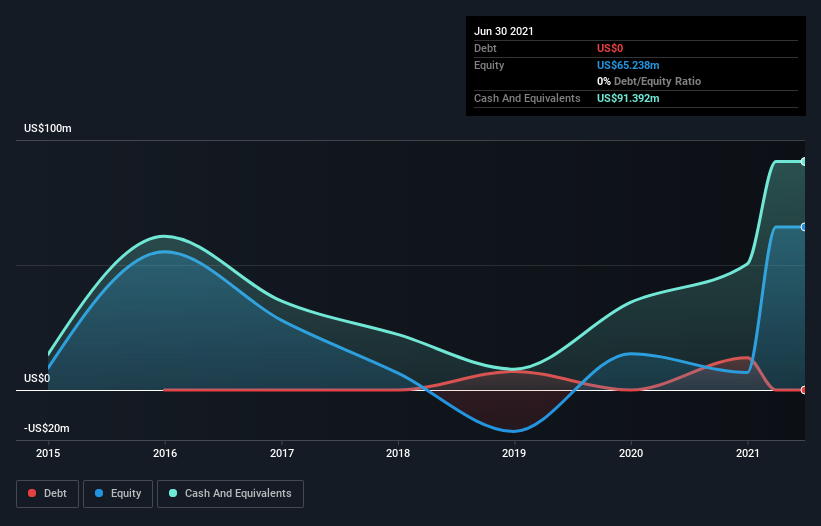Click the red US$0 debt value in tooltip
Image resolution: width=821 pixels, height=526 pixels.
pos(610,49)
